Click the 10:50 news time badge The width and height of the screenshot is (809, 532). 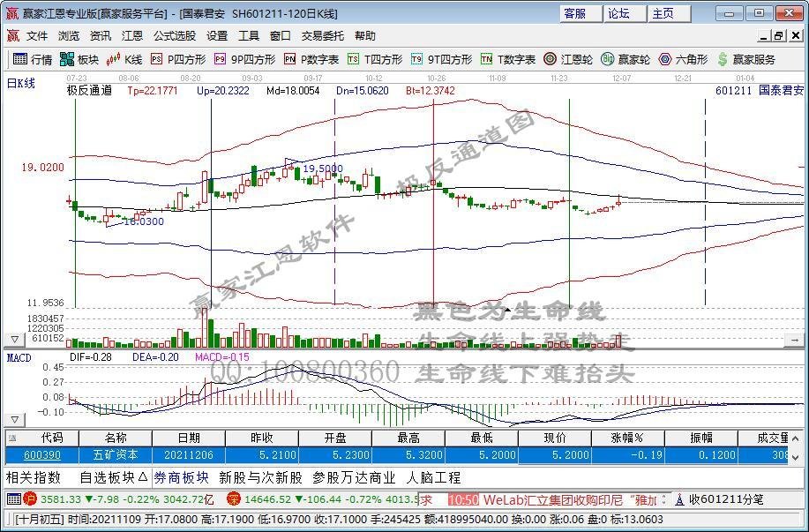(463, 499)
